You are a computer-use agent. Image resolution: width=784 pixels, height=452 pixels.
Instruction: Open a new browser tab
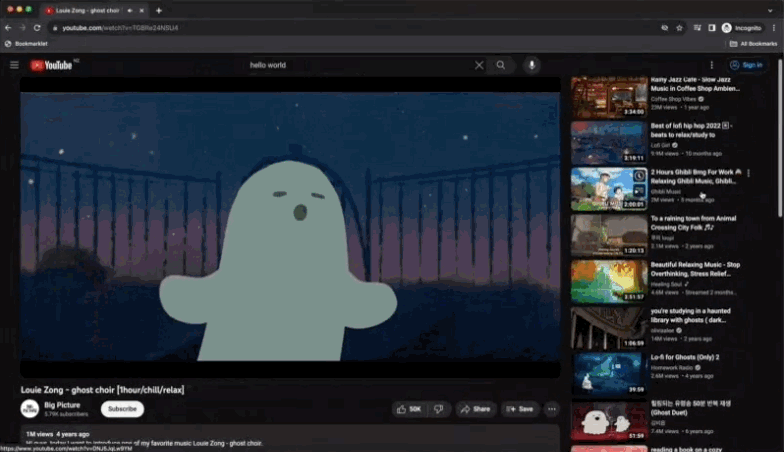click(158, 10)
